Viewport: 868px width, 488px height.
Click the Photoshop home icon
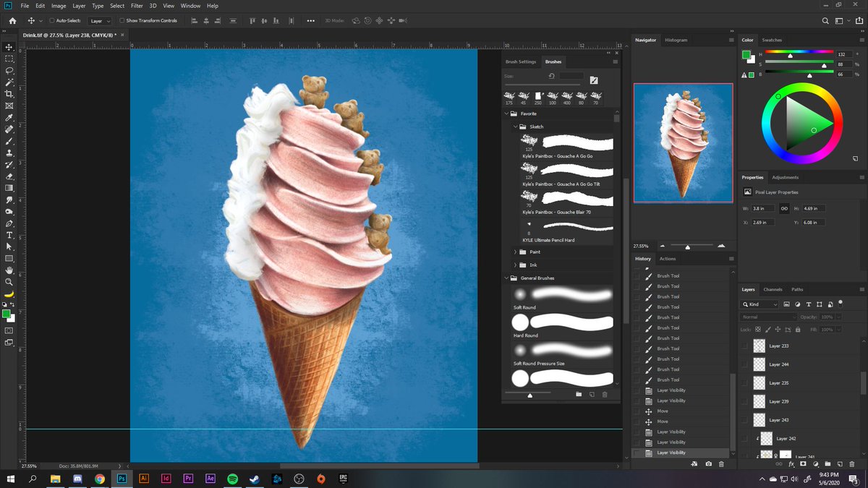pyautogui.click(x=12, y=20)
